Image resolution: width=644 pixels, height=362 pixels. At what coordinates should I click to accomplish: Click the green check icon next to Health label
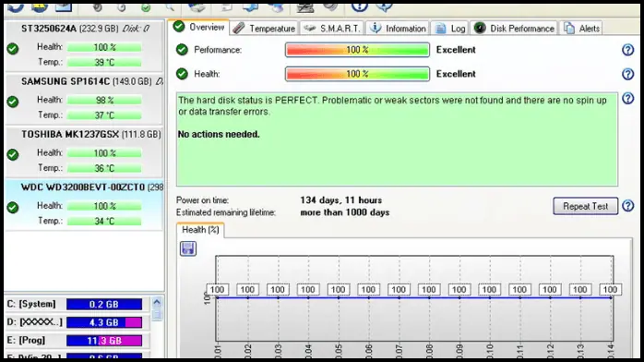(182, 74)
